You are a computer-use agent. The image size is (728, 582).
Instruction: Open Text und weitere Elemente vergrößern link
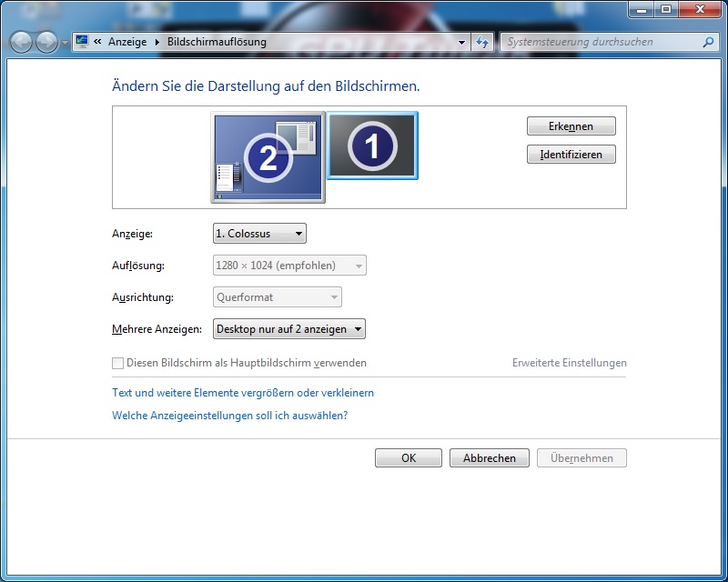point(243,393)
